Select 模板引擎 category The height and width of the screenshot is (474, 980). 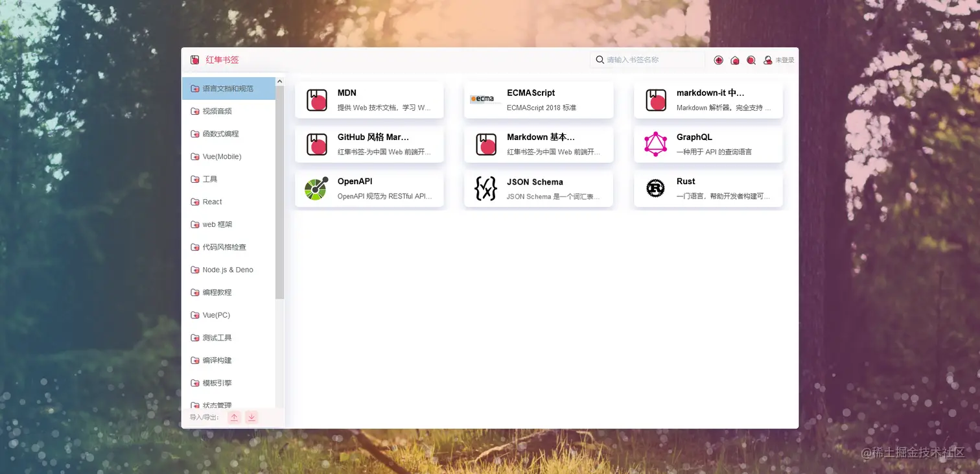229,383
